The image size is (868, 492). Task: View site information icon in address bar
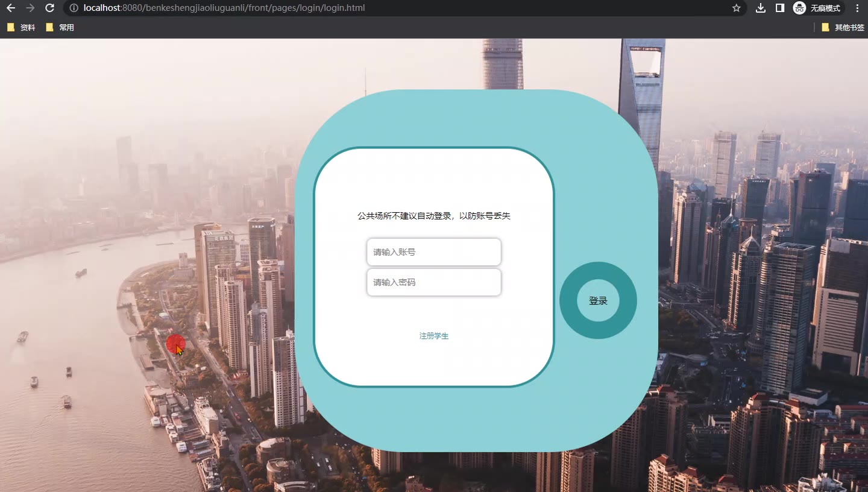[74, 8]
